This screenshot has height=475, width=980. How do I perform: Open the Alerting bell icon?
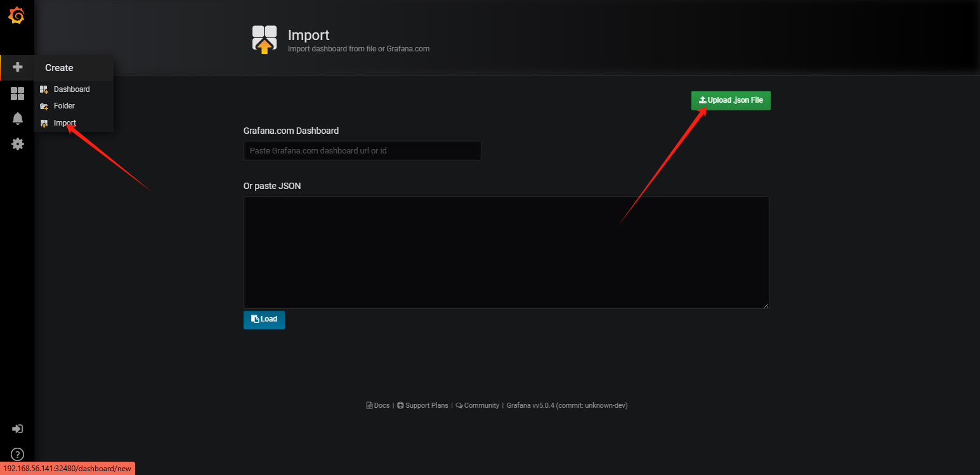pos(18,119)
